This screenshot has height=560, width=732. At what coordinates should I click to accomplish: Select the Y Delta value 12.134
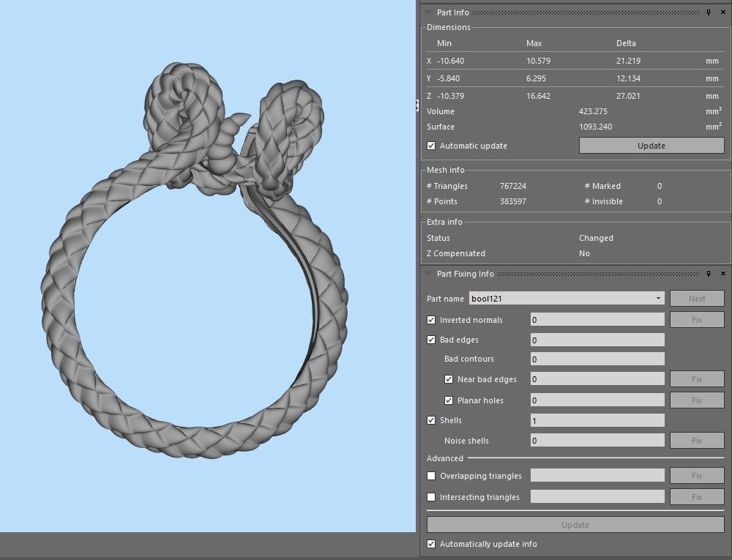[x=628, y=78]
